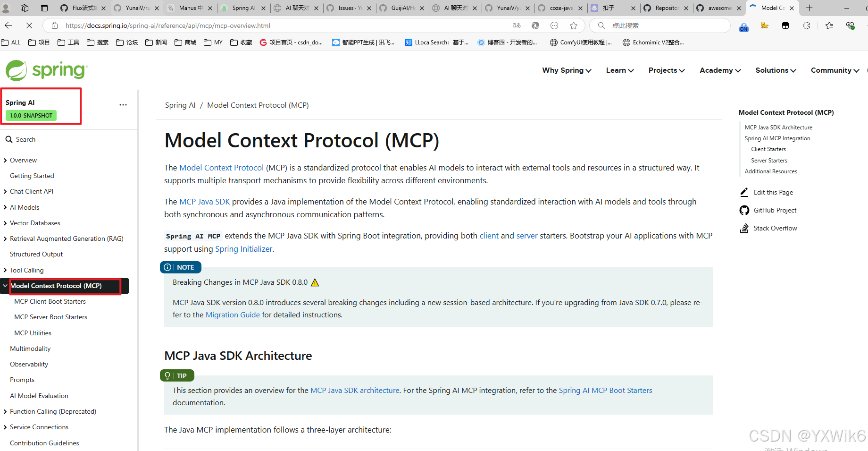Follow the Spring AI MCP Boot Starters link

pyautogui.click(x=605, y=391)
